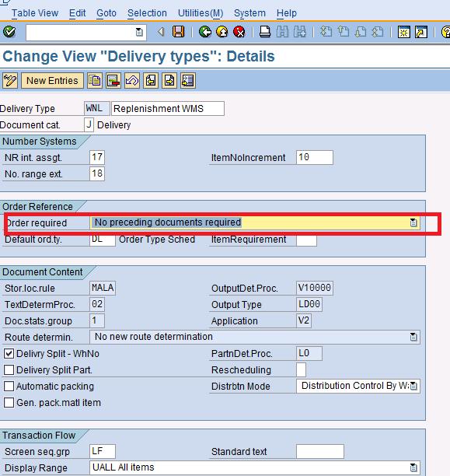Click the Replenishment WMS description field
This screenshot has height=476, width=450.
[168, 108]
